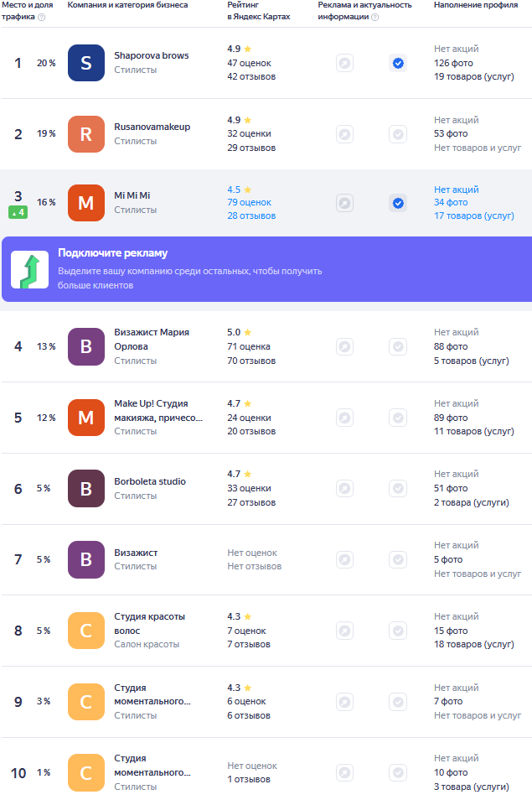Click the gray verified checkmark for Студия красоты волос
The width and height of the screenshot is (532, 805).
coord(398,631)
